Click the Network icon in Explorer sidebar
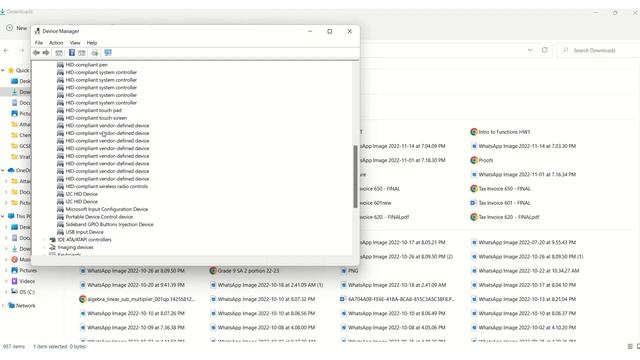Viewport: 640px width, 360px height. [11, 305]
